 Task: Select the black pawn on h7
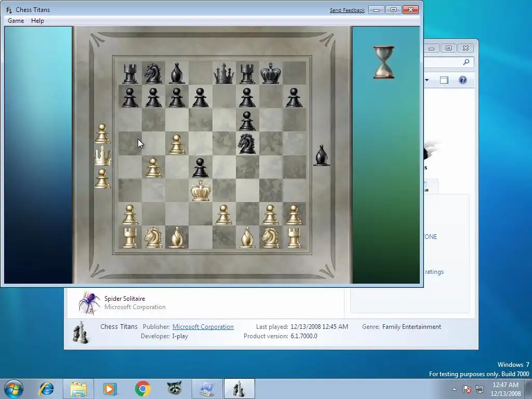click(294, 97)
